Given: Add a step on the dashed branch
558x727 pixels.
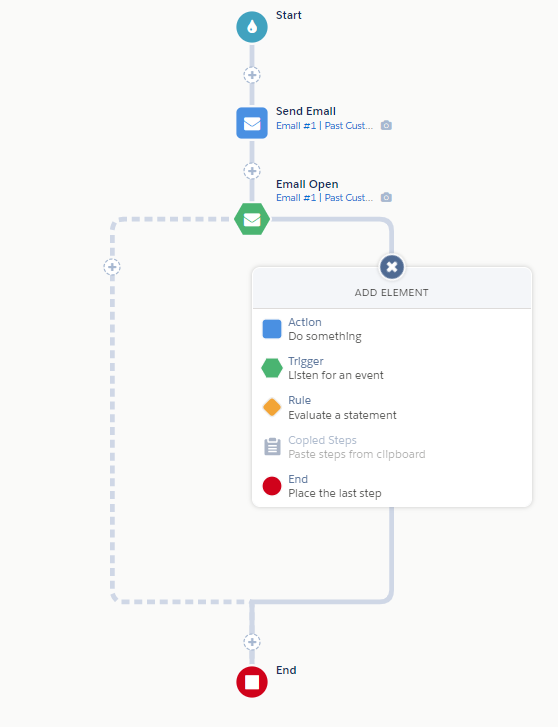Looking at the screenshot, I should tap(112, 267).
